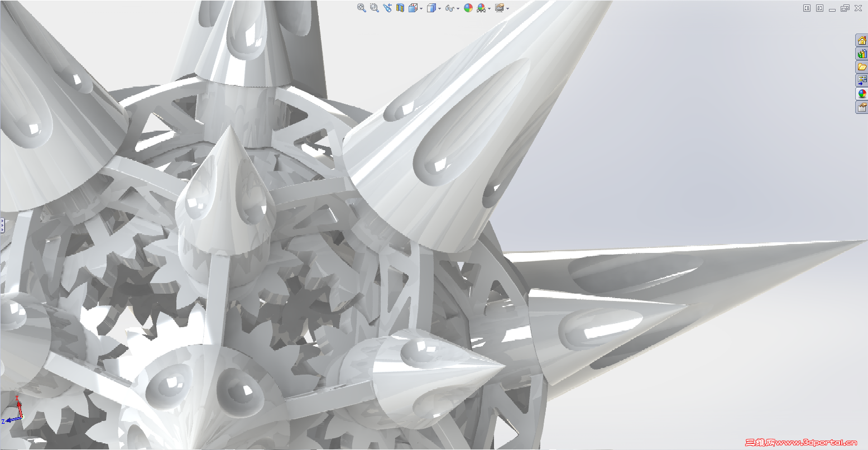Click the tile left window icon
868x450 pixels.
(x=807, y=8)
